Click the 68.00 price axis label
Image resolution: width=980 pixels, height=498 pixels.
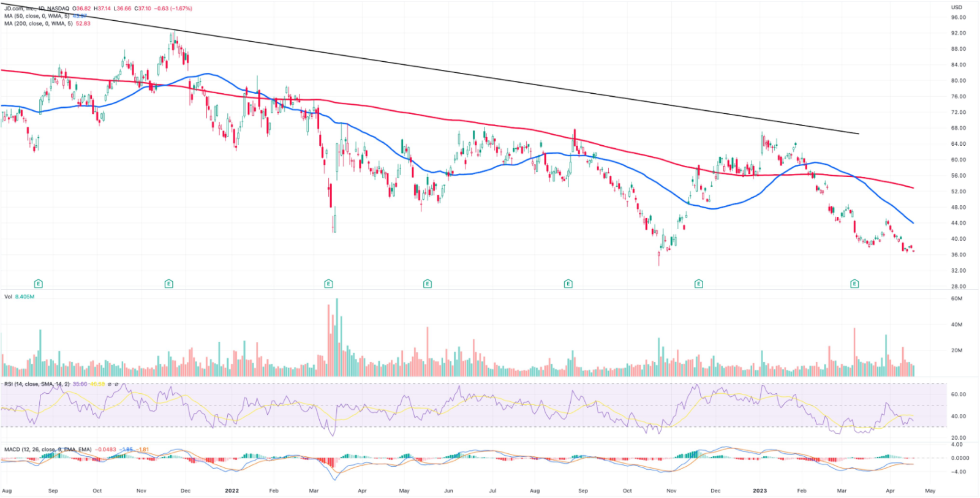coord(958,128)
